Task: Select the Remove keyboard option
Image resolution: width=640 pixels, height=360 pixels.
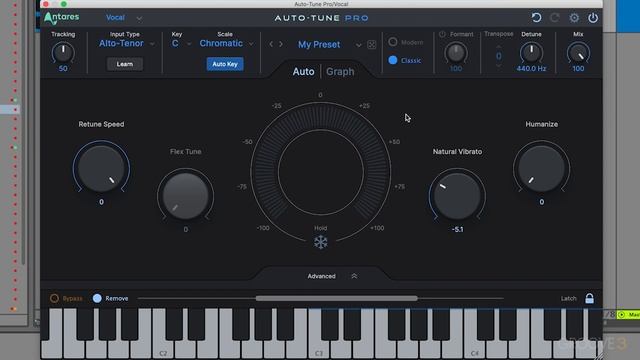Action: point(97,298)
